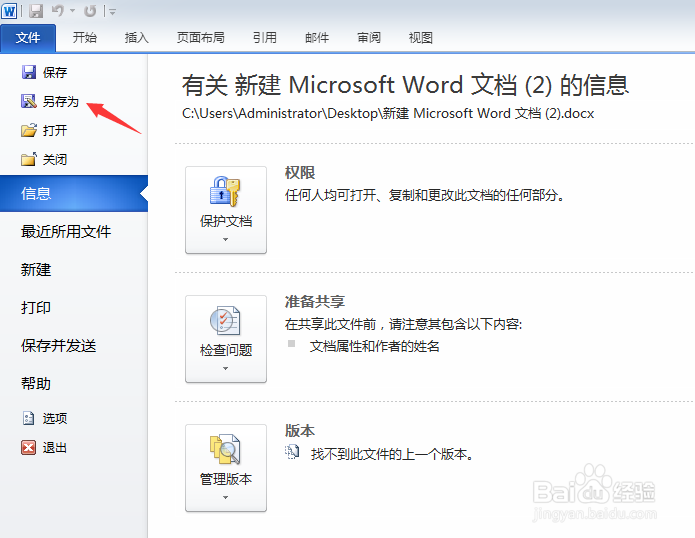Click the 准备共享 heading
This screenshot has width=695, height=538.
pos(315,302)
